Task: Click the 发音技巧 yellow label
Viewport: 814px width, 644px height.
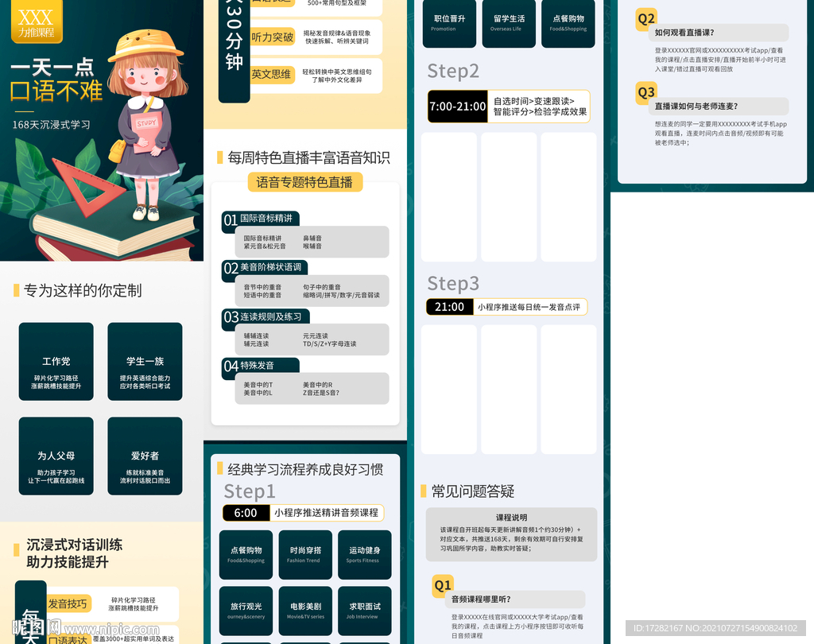Action: point(68,603)
